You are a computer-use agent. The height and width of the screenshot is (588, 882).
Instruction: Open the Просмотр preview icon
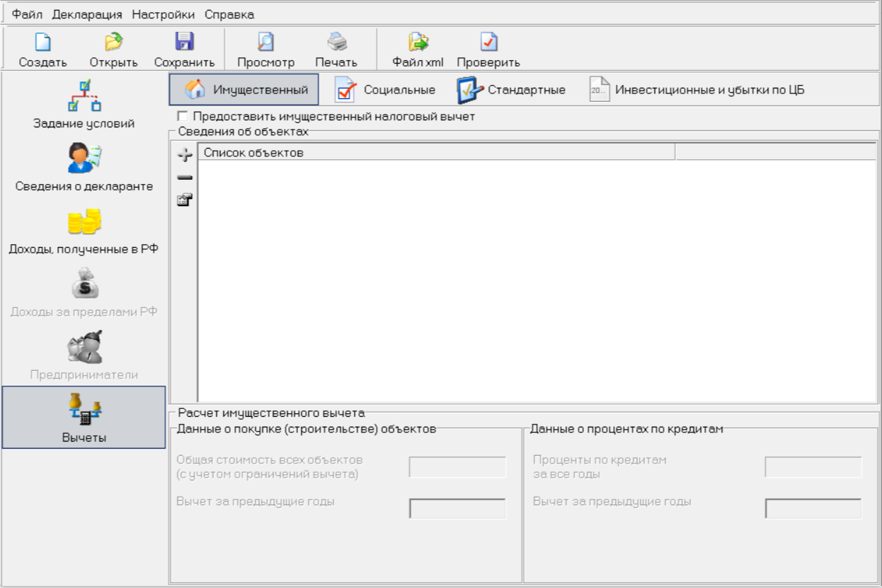[265, 42]
